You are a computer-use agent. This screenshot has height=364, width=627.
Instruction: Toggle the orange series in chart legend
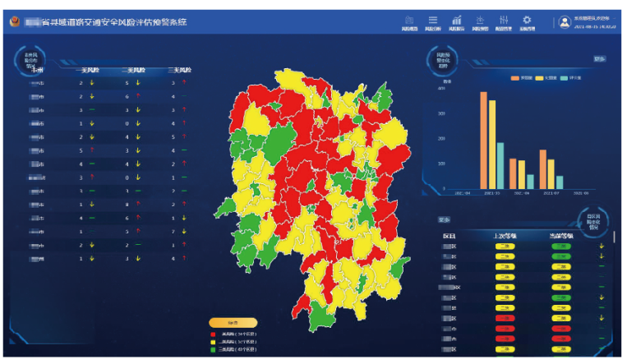pos(514,78)
